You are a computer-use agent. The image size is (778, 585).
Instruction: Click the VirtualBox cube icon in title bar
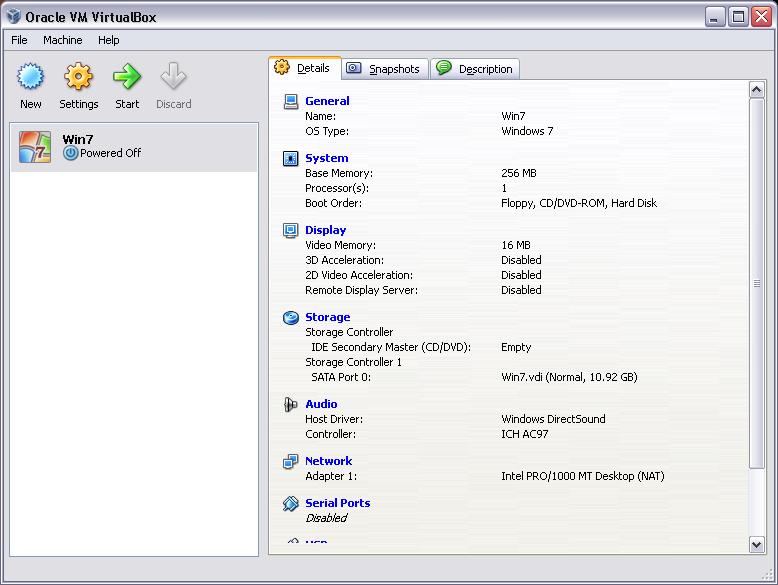[x=13, y=16]
